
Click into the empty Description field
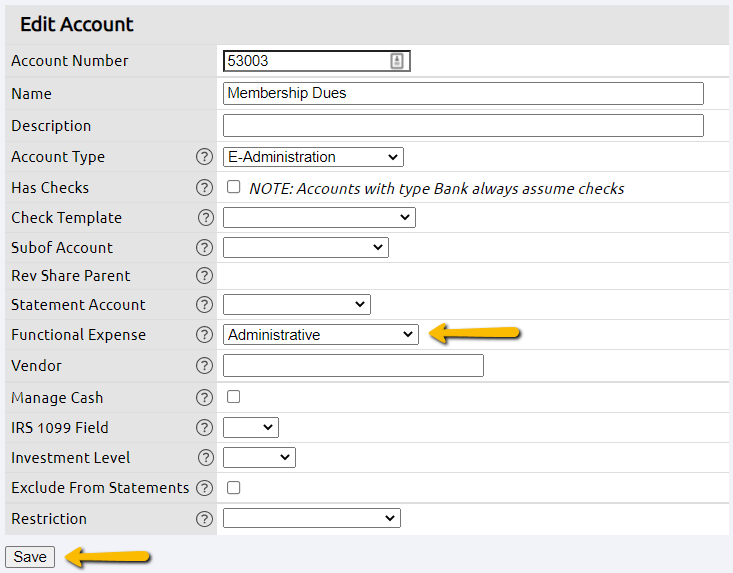463,125
